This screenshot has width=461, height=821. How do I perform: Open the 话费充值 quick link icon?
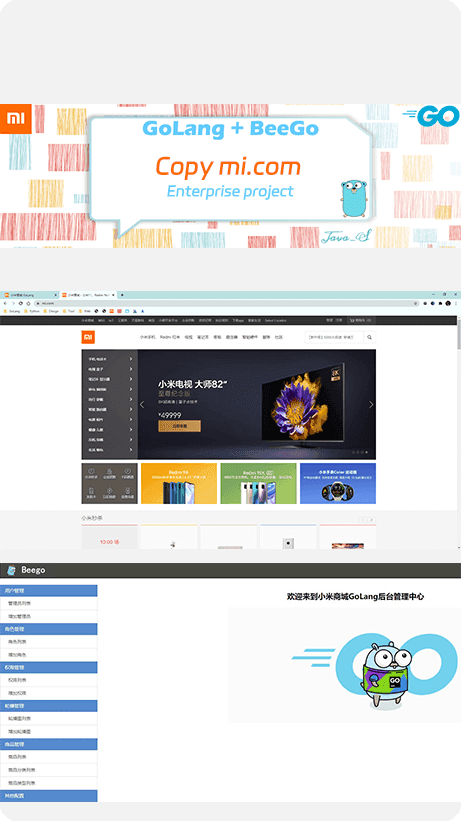128,493
